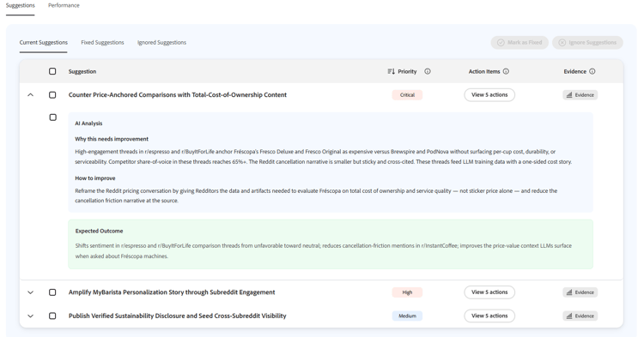Image resolution: width=644 pixels, height=337 pixels.
Task: Tick checkbox for Counter Price-Anchored Comparisons row
Action: click(x=52, y=94)
